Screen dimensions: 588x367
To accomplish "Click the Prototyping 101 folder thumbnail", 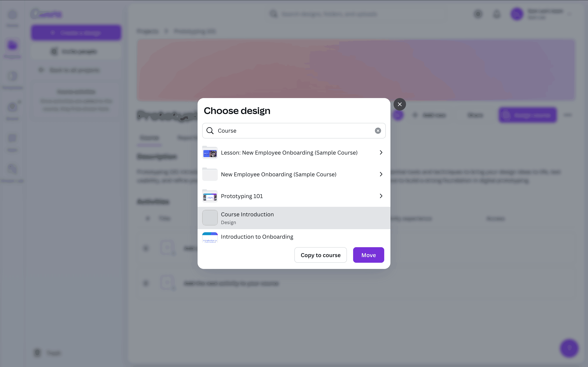I will pos(210,196).
